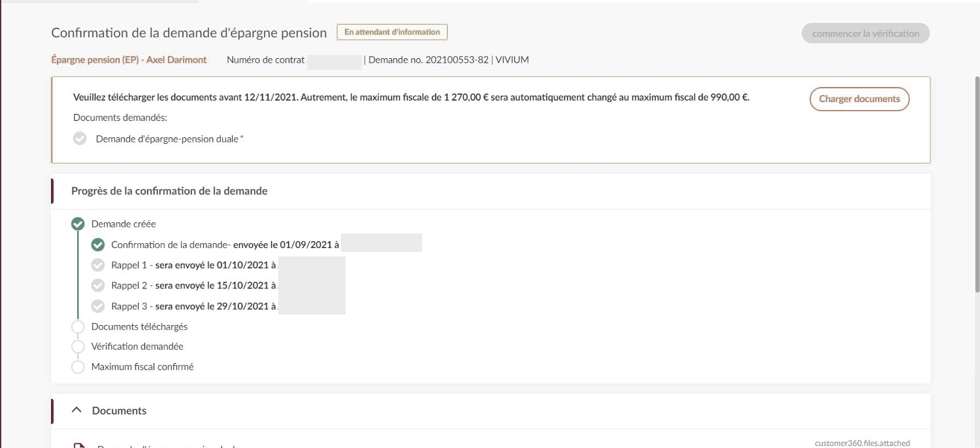Select the Maximum fiscal confirmé step circle
The height and width of the screenshot is (448, 980).
point(78,367)
